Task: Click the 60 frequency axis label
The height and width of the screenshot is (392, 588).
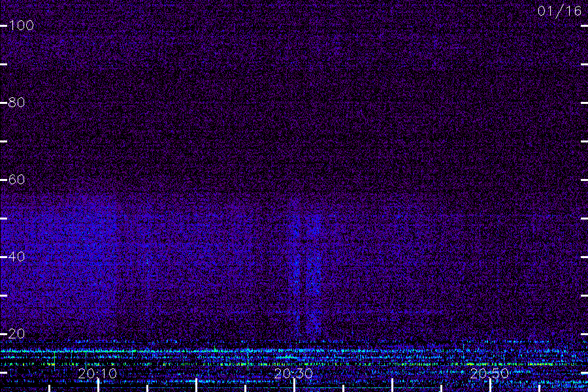Action: (16, 179)
